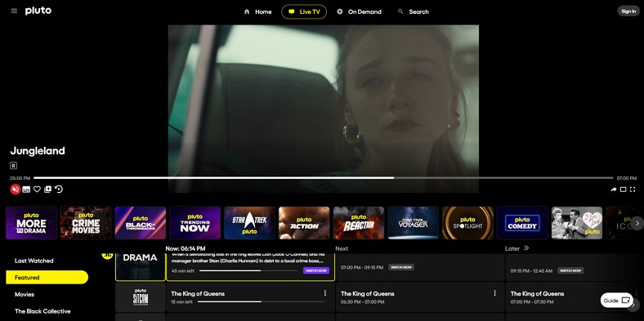The width and height of the screenshot is (644, 321).
Task: Open the Pluto Comedy channel
Action: click(522, 223)
